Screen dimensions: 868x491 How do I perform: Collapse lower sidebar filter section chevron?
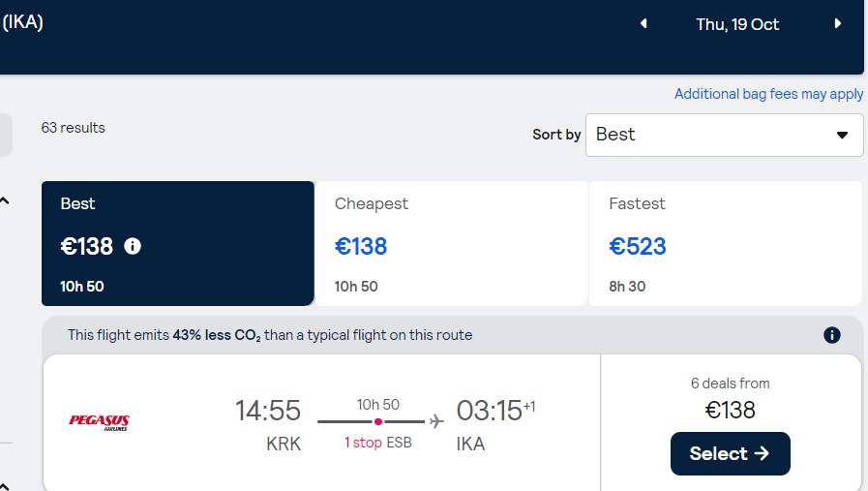point(5,486)
